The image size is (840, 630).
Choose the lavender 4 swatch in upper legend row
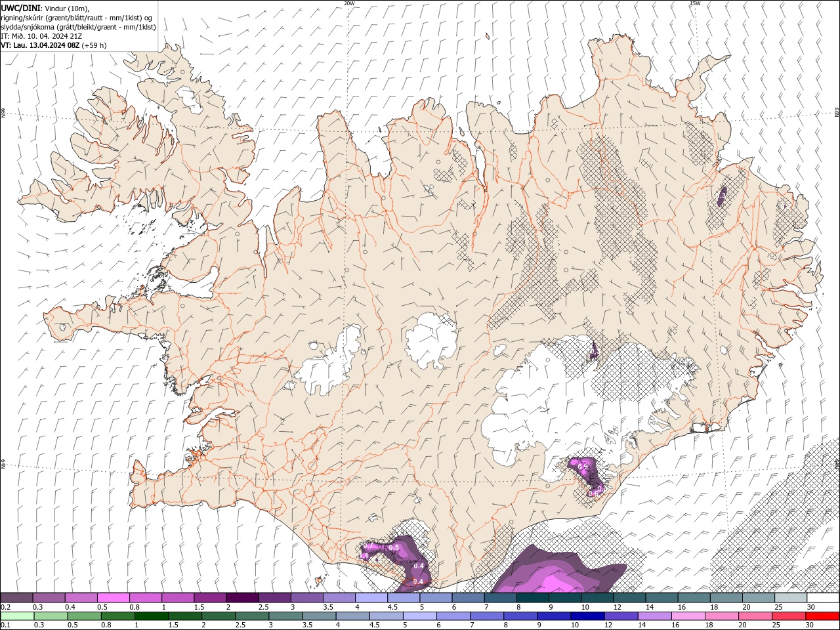point(371,598)
